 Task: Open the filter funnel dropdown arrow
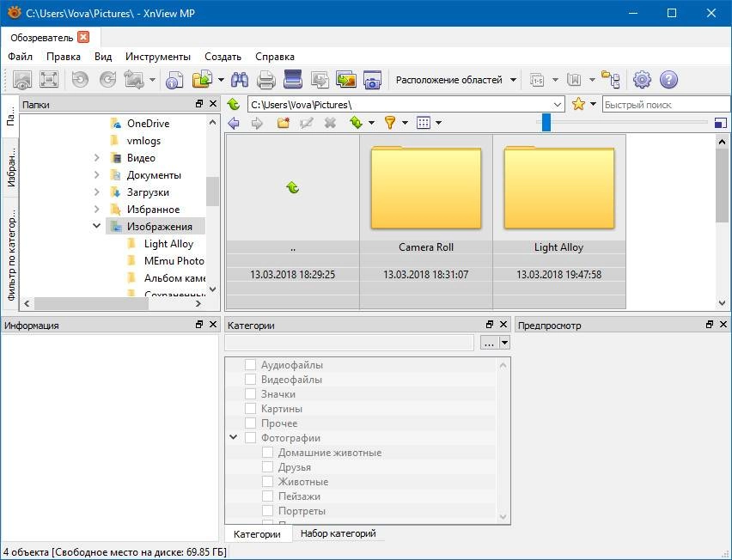pos(405,123)
